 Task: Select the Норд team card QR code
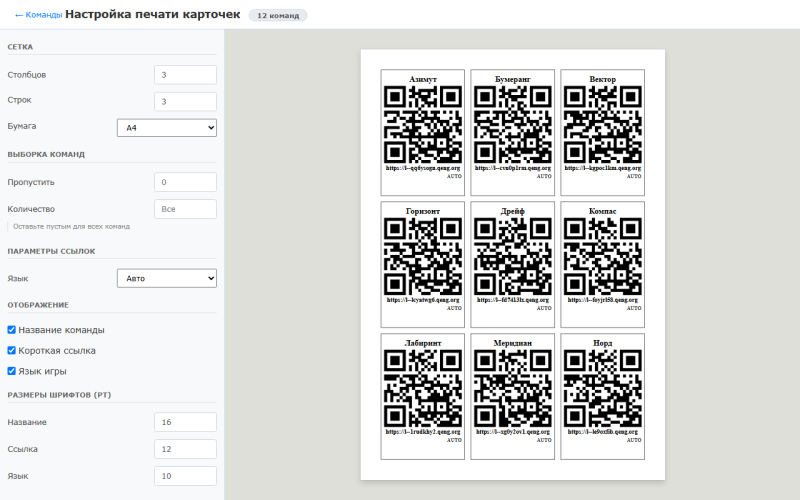[x=603, y=389]
